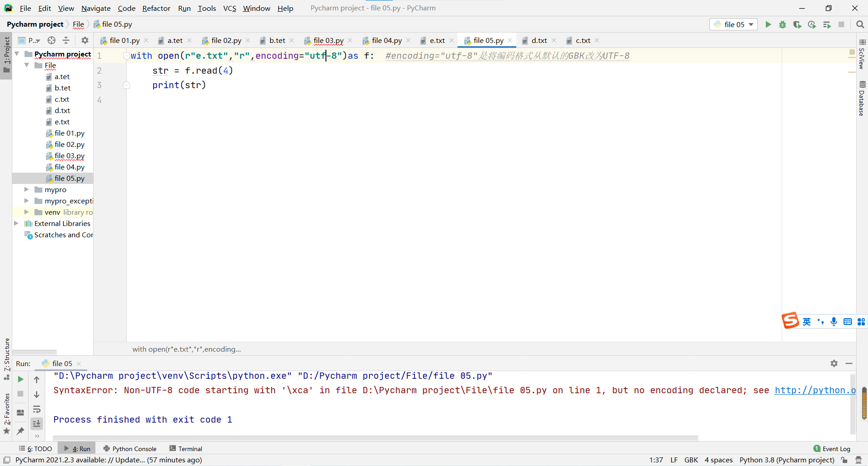Toggle the Project tool window stripe
The image size is (868, 466).
tap(6, 56)
